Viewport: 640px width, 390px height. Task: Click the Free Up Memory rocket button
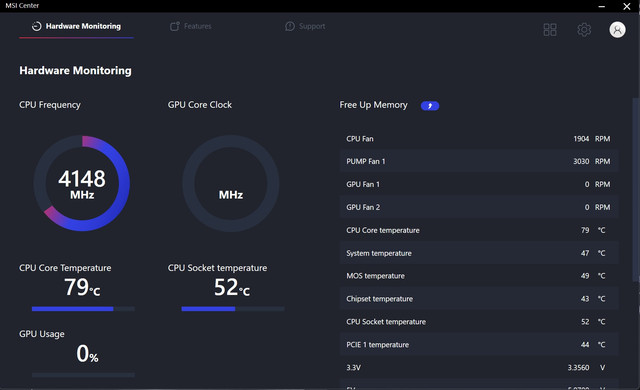(x=430, y=106)
